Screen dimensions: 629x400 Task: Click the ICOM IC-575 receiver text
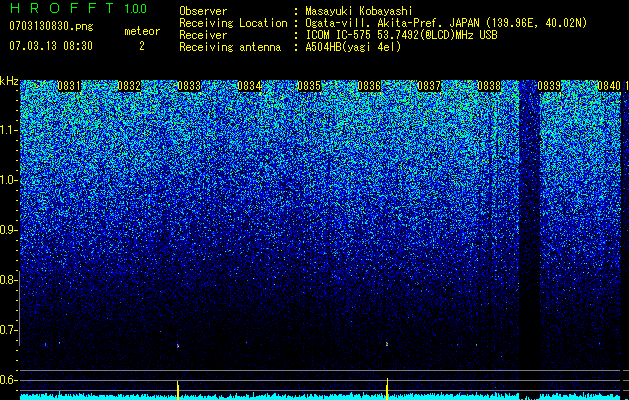coord(401,35)
